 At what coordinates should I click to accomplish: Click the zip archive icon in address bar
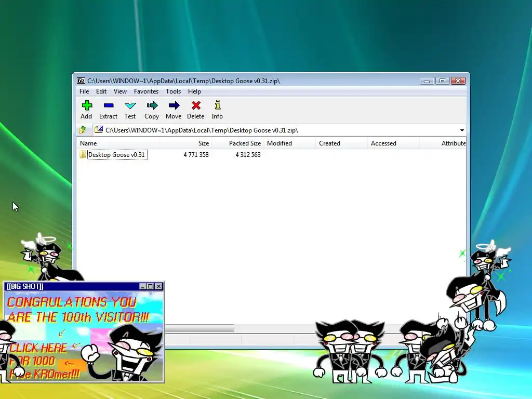tap(99, 129)
